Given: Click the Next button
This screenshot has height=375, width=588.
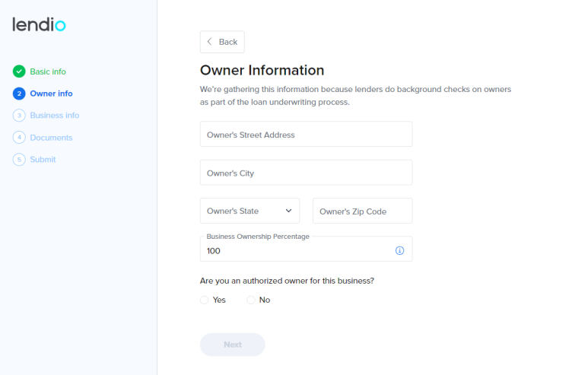Looking at the screenshot, I should 233,345.
